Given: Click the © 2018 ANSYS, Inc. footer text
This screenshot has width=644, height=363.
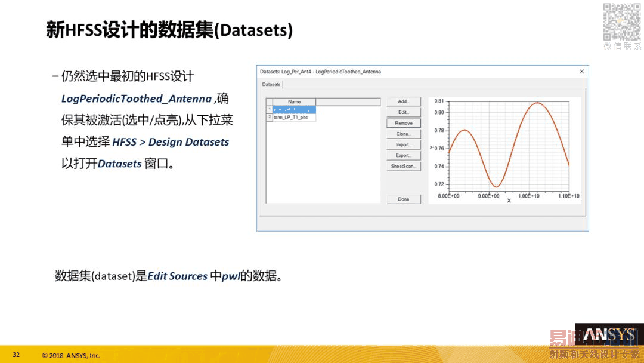Looking at the screenshot, I should (71, 356).
